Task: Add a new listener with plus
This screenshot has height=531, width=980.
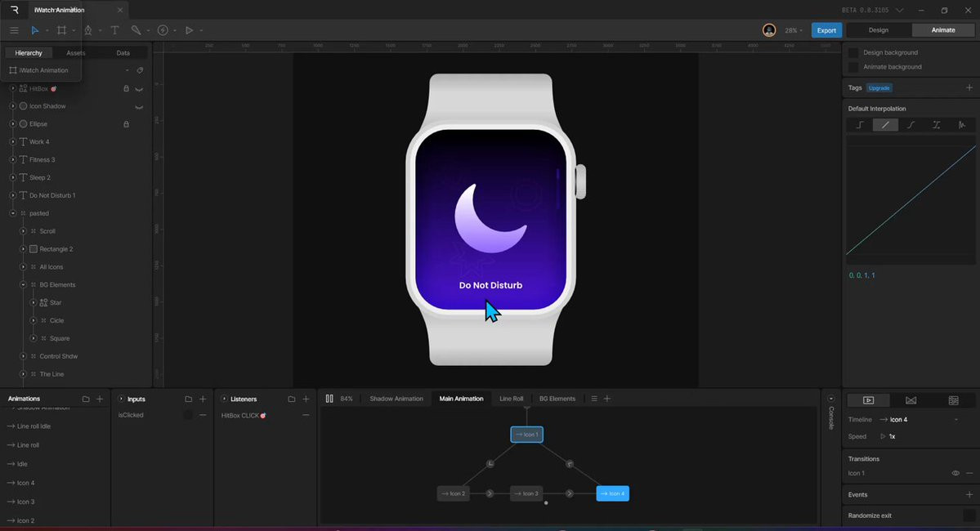Action: [x=306, y=399]
